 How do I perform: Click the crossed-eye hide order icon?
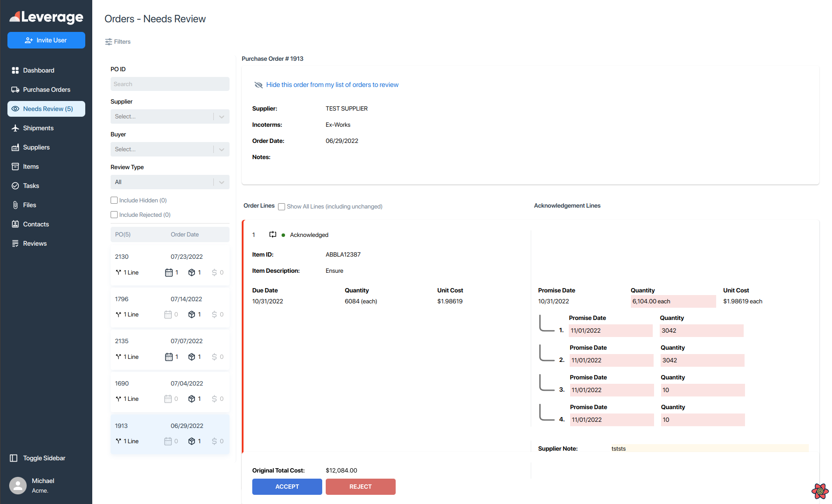pos(258,85)
